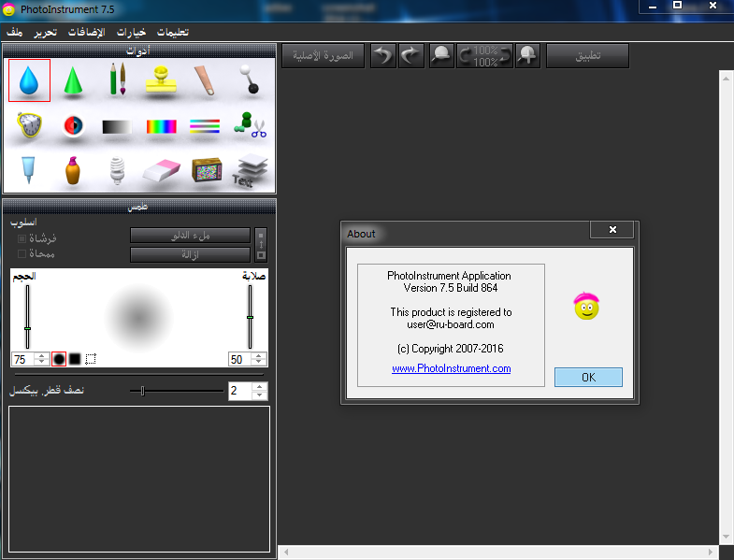Click the ملء الدلو (Fill bucket) button

click(x=190, y=236)
